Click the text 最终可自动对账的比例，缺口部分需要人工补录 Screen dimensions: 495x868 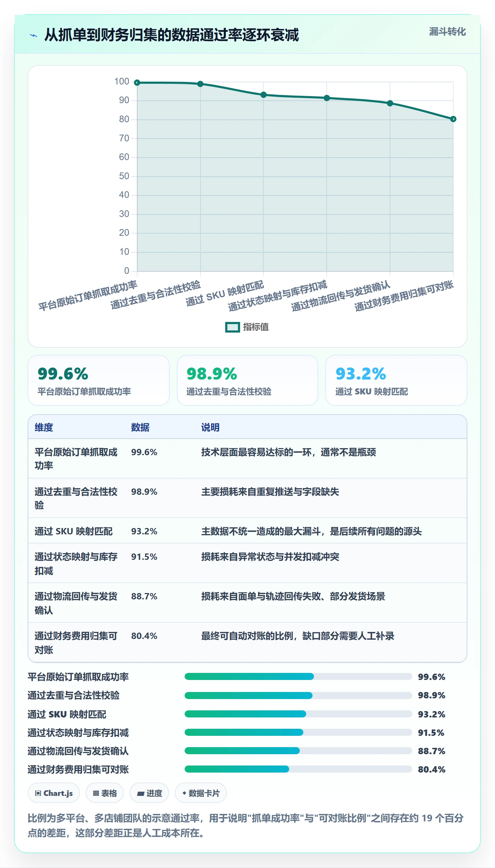(298, 636)
